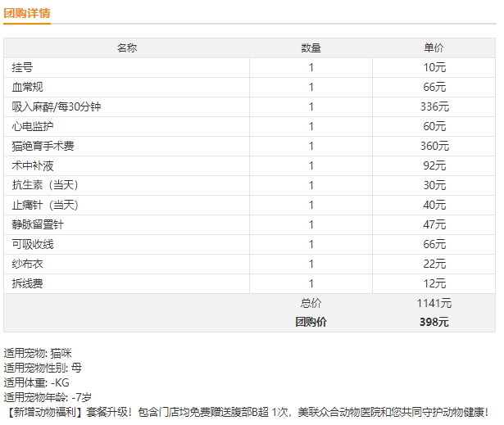Click 抗生素(当天) in the table
Screen dimensions: 504x425
[45, 185]
